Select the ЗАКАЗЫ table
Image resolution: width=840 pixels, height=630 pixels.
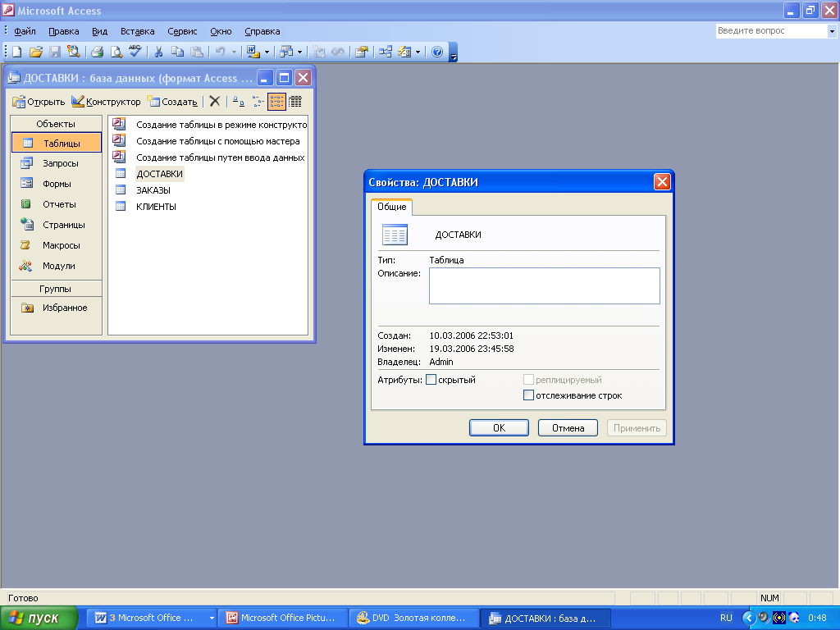click(153, 190)
